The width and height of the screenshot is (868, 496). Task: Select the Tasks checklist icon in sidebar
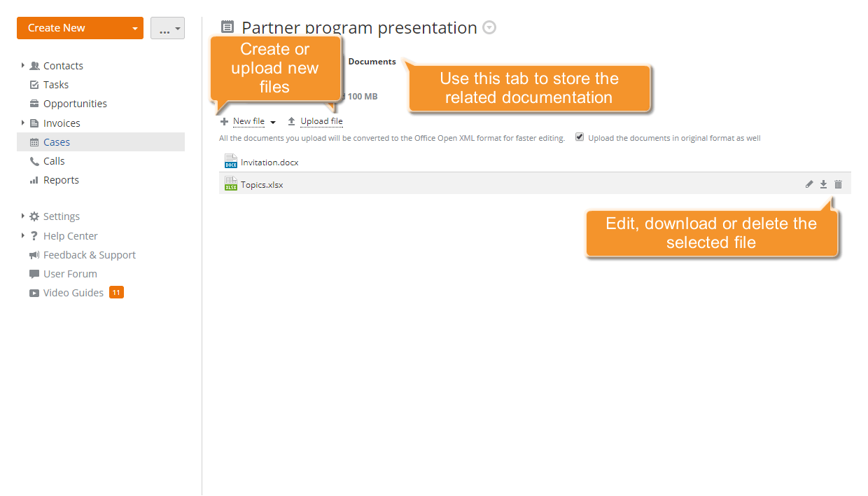tap(34, 84)
